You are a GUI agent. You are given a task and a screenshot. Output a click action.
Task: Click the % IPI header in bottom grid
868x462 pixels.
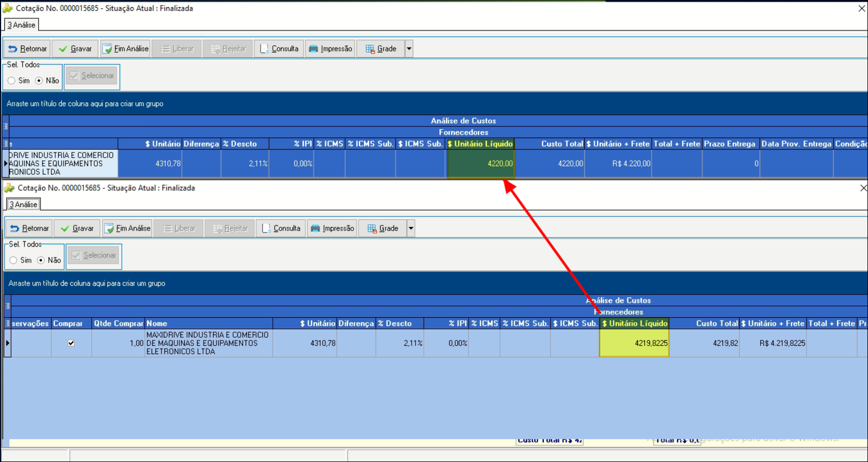[x=446, y=323]
